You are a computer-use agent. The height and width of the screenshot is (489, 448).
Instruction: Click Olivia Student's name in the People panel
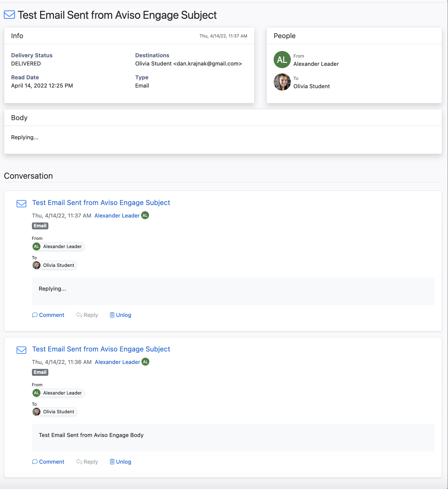[311, 86]
